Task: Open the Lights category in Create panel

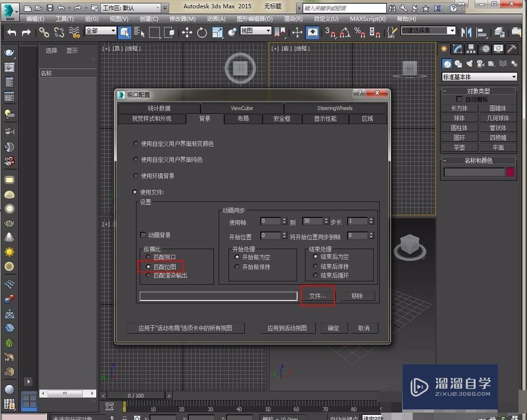Action: 470,63
